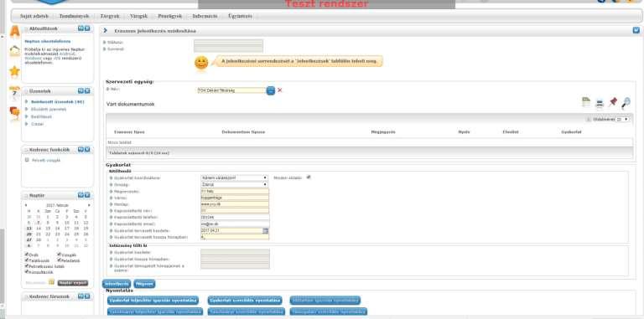Open the Tanulmányok menu
The width and height of the screenshot is (644, 319).
[75, 17]
